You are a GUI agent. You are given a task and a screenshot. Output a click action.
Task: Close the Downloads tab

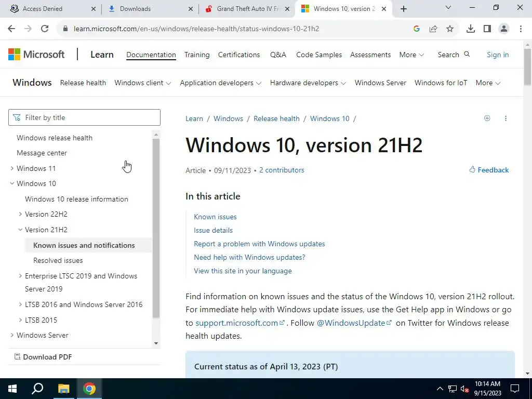[x=191, y=9]
